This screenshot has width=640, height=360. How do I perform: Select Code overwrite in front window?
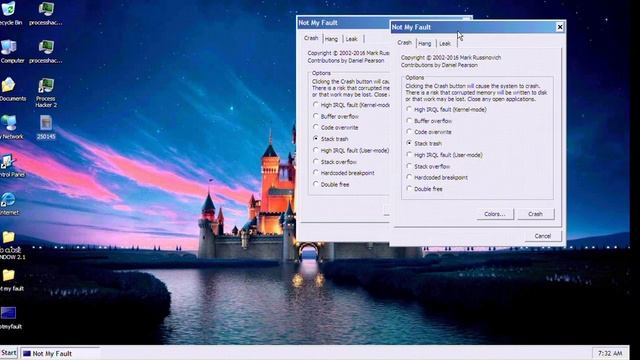click(x=429, y=132)
